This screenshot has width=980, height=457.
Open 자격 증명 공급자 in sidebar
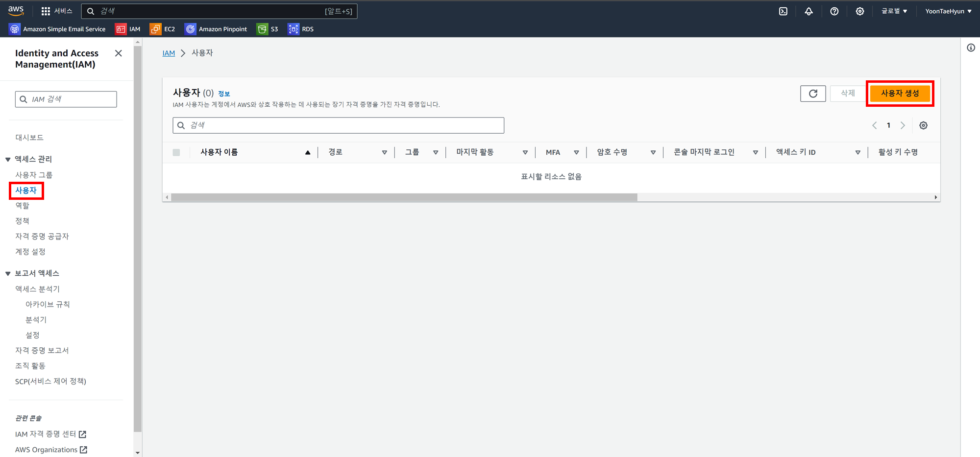42,236
